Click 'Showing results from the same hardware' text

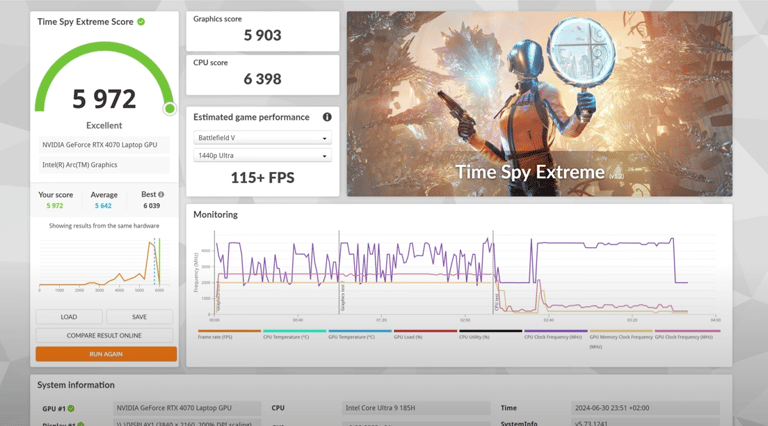pyautogui.click(x=104, y=226)
